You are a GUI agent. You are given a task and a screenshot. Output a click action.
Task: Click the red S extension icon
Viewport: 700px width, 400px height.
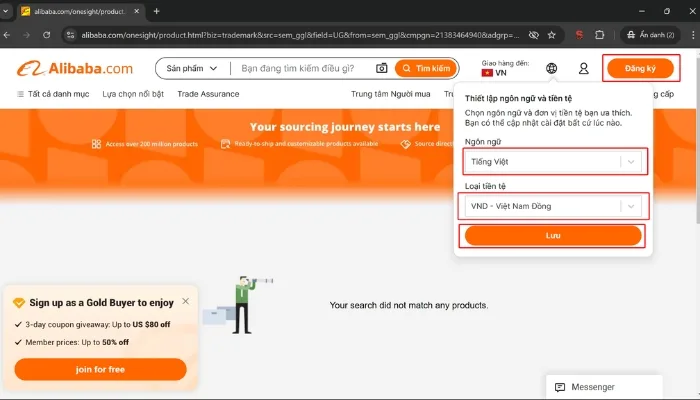(579, 35)
